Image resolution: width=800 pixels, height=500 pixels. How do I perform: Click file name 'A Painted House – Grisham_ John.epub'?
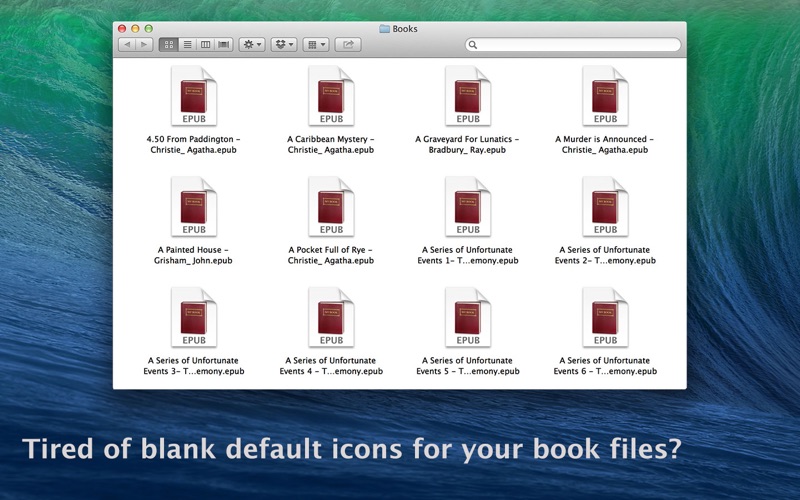tap(193, 255)
